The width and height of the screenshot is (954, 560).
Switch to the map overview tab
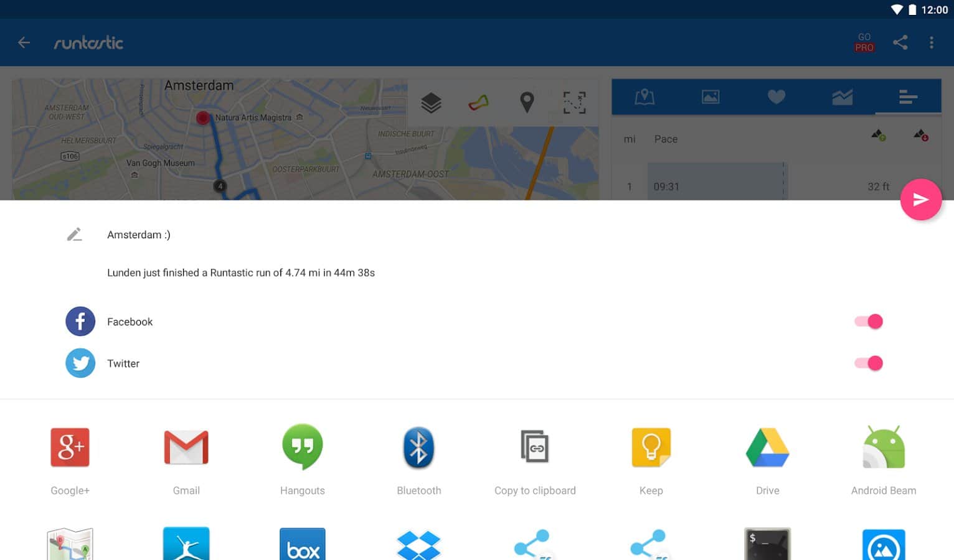645,97
